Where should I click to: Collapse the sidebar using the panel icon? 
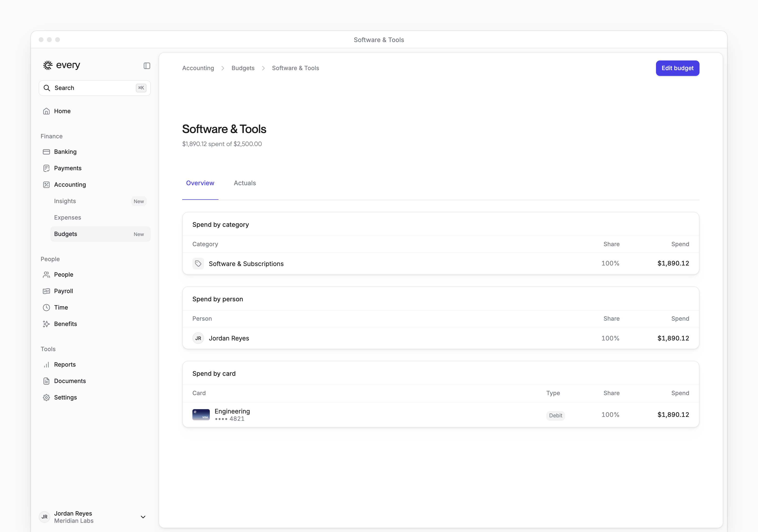coord(147,66)
